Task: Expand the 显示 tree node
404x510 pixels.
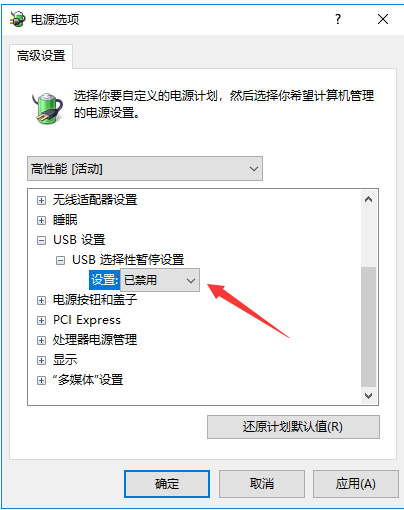Action: (x=41, y=360)
